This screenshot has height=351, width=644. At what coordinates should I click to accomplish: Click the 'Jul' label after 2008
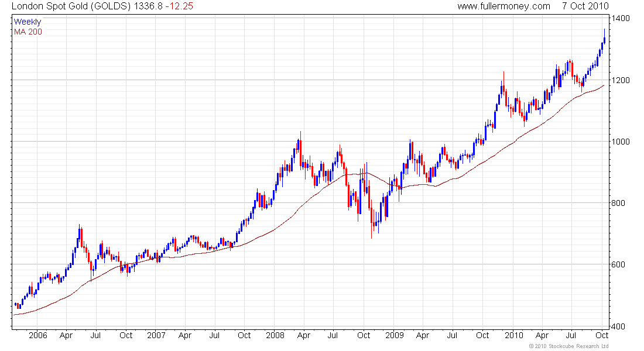333,335
